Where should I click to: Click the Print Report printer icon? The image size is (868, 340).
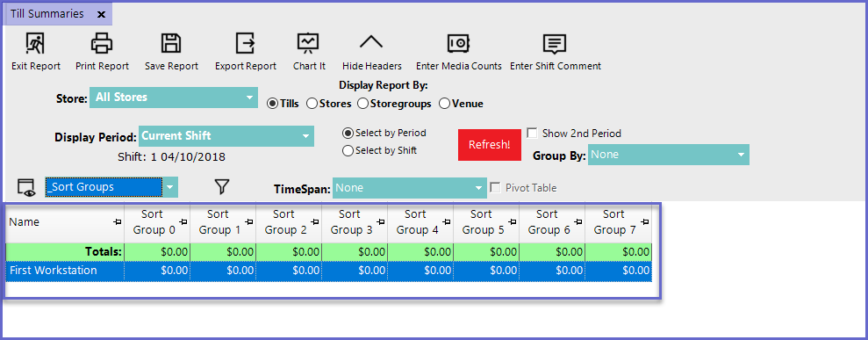[102, 43]
